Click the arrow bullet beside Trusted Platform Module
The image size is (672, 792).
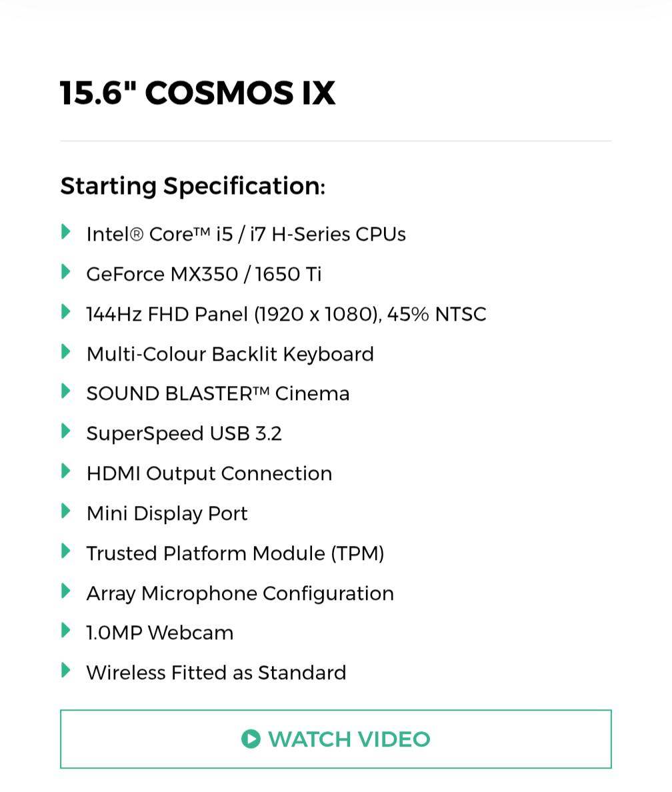click(66, 551)
